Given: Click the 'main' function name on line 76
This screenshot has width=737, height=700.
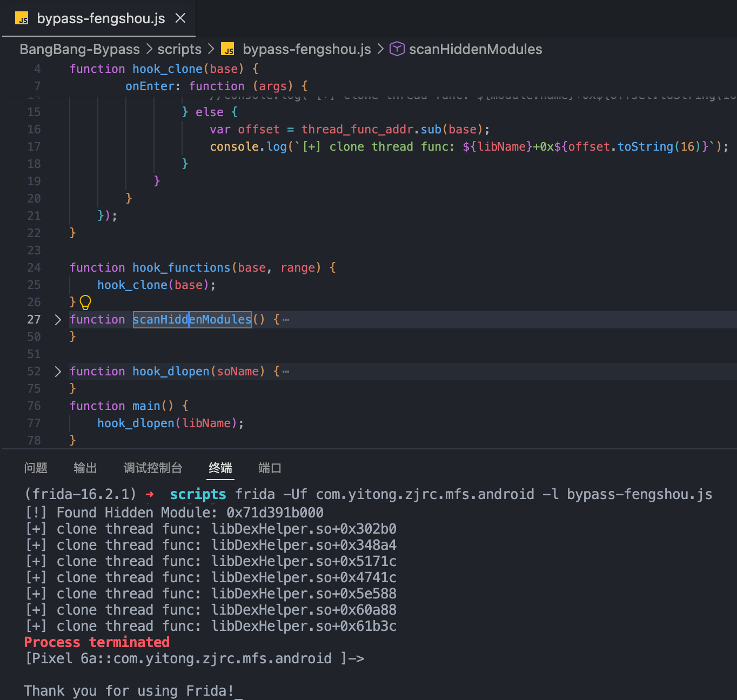Looking at the screenshot, I should click(x=146, y=406).
